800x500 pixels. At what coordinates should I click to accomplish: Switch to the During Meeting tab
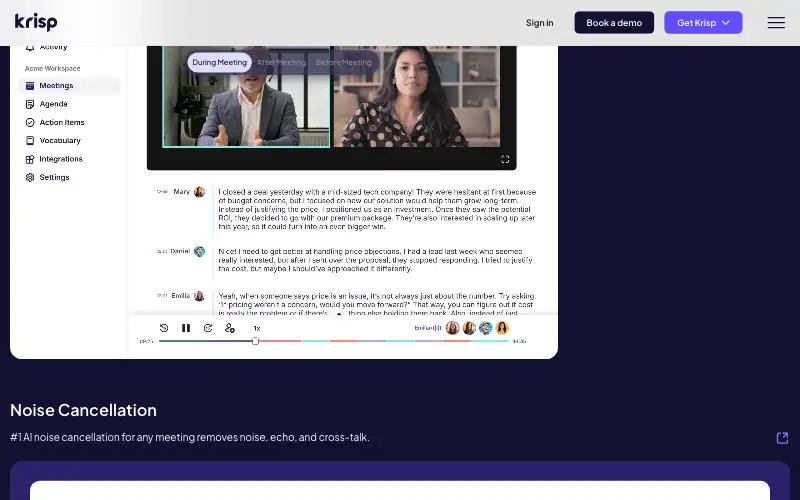point(219,62)
